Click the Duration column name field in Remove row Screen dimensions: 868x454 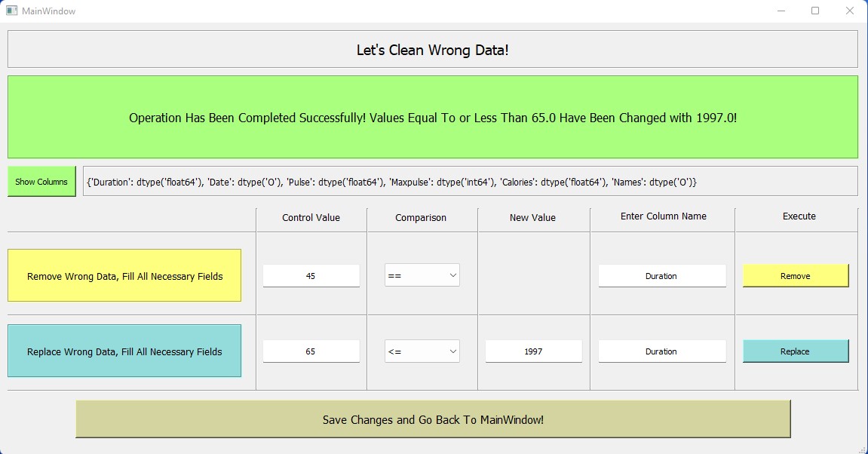661,276
